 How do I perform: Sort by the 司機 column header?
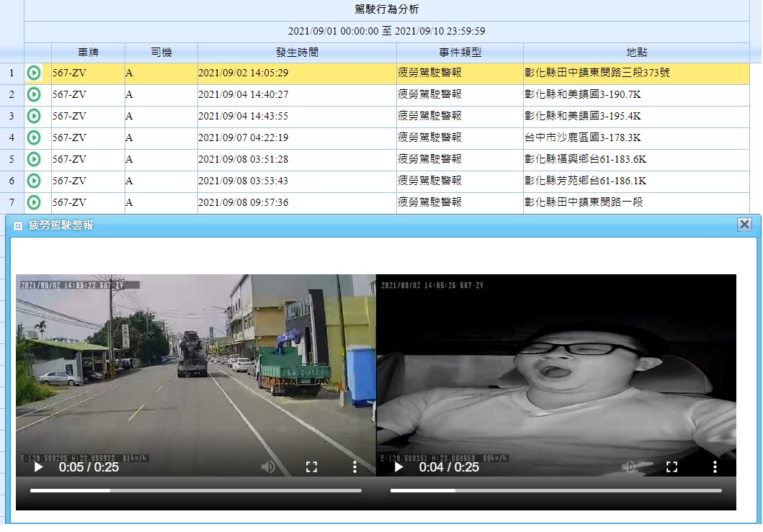pyautogui.click(x=161, y=53)
